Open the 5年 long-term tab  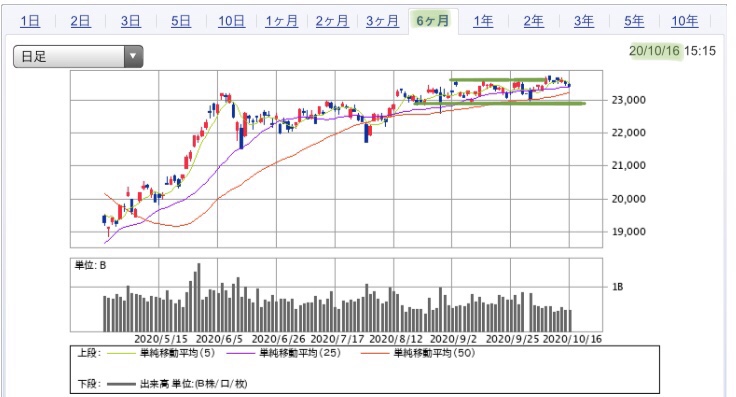(x=634, y=21)
